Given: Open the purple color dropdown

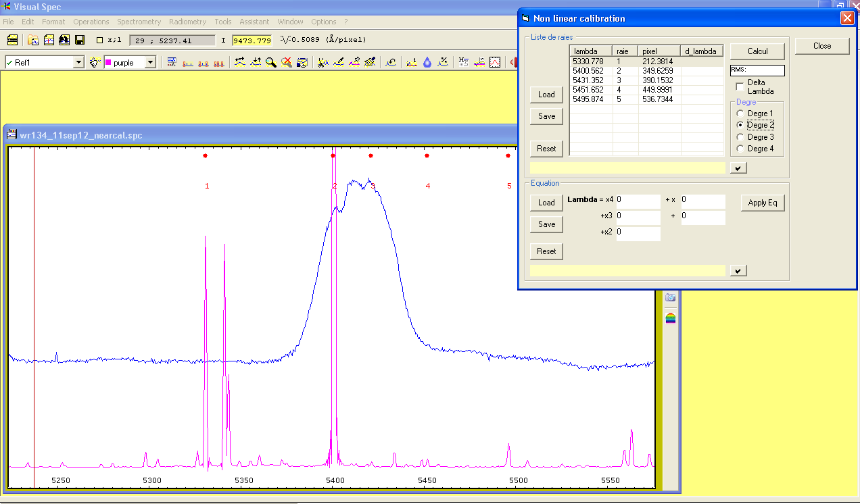Looking at the screenshot, I should [x=150, y=62].
